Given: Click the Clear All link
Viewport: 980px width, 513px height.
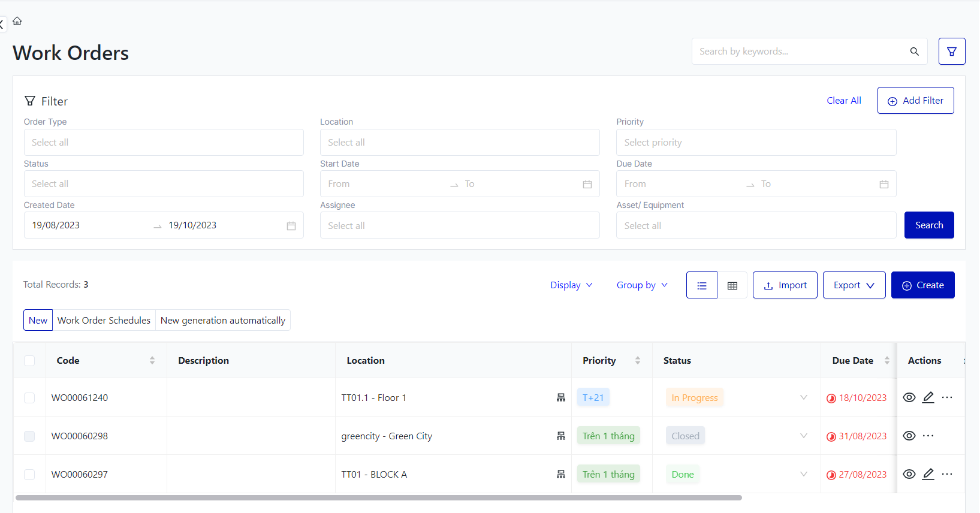Looking at the screenshot, I should click(843, 101).
